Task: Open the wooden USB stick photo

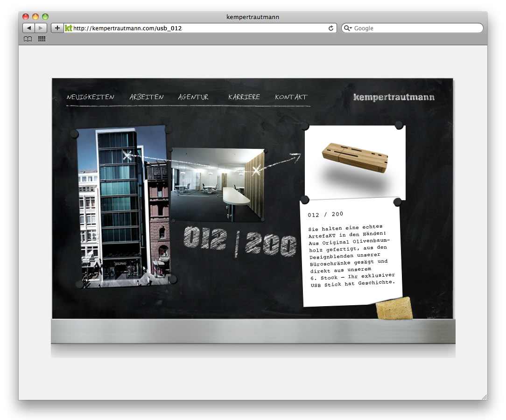Action: point(355,162)
